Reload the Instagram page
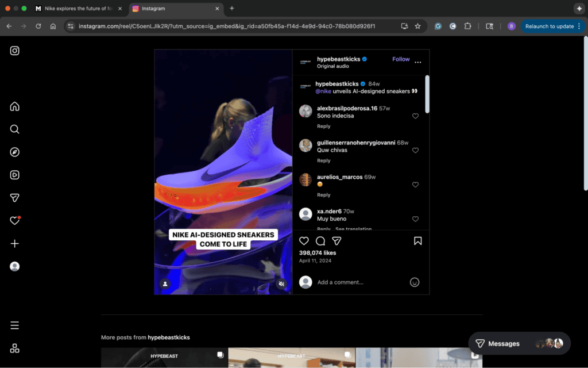 click(x=38, y=26)
